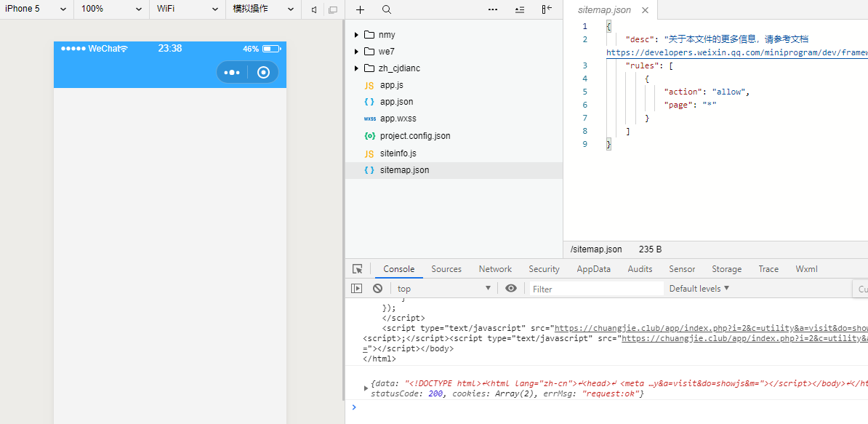This screenshot has width=868, height=424.
Task: Open the 模拟操作 dropdown
Action: click(263, 9)
